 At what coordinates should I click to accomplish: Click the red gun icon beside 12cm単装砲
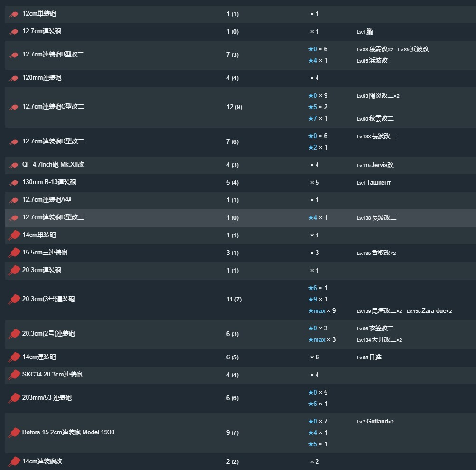click(x=14, y=14)
